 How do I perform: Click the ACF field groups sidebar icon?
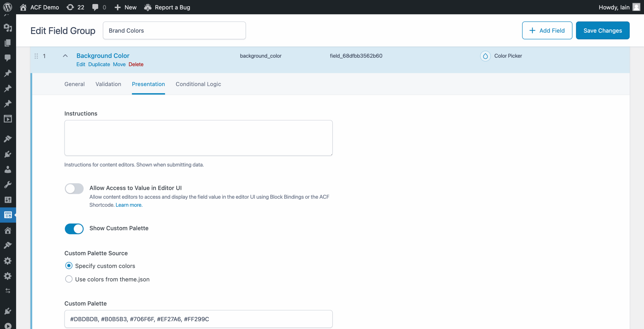click(8, 215)
